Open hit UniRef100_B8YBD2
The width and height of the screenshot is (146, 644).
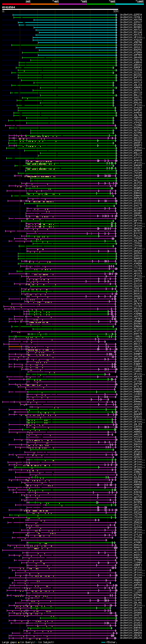131,27
